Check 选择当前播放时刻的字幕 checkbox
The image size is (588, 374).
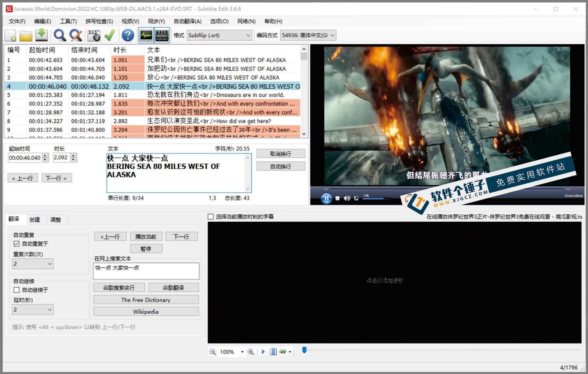tap(211, 217)
